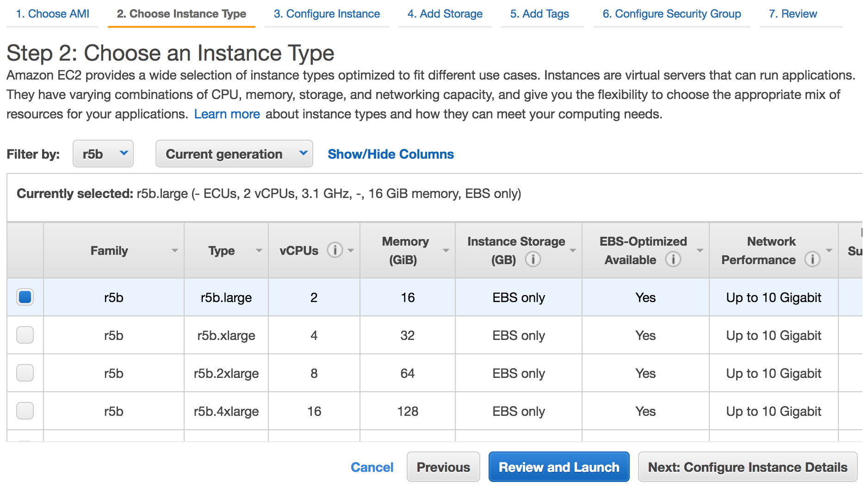Switch to the Add Storage step
Image resolution: width=868 pixels, height=494 pixels.
point(444,14)
